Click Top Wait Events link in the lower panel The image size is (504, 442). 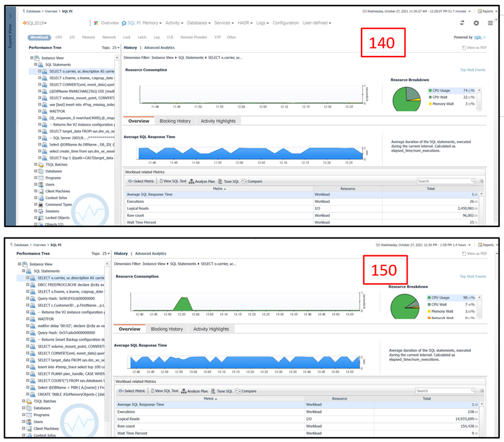pyautogui.click(x=473, y=276)
